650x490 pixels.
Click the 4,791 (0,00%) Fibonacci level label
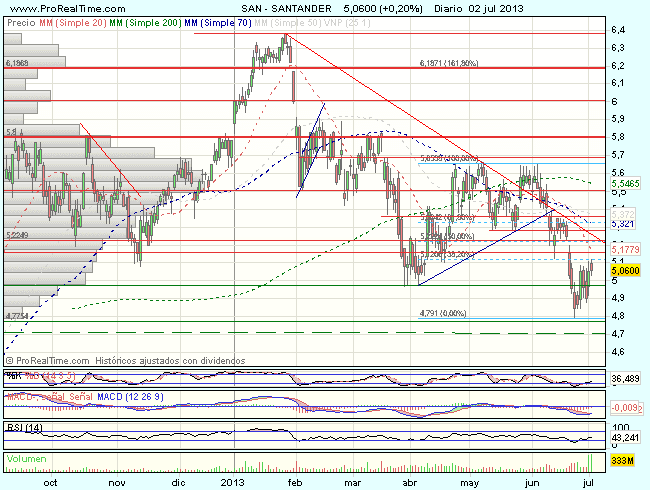pyautogui.click(x=445, y=313)
